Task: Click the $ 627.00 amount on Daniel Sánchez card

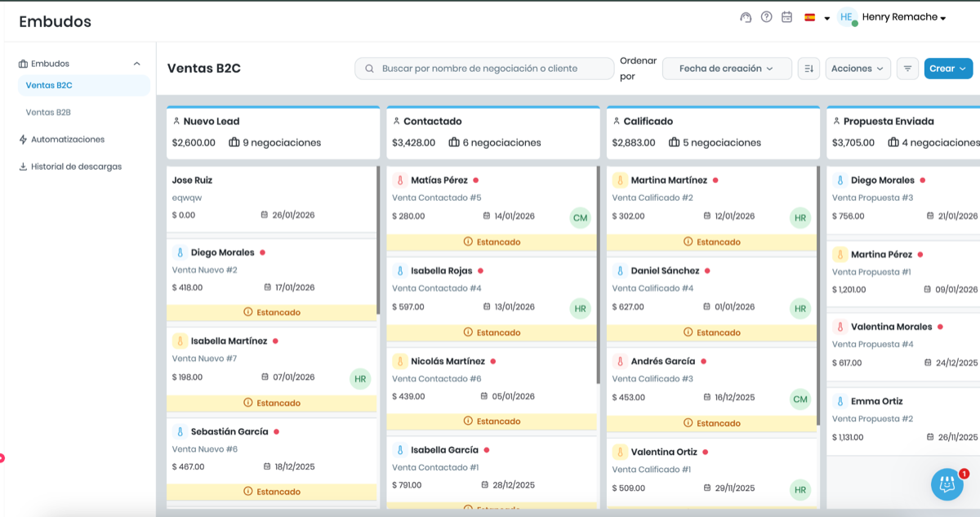Action: pos(628,307)
